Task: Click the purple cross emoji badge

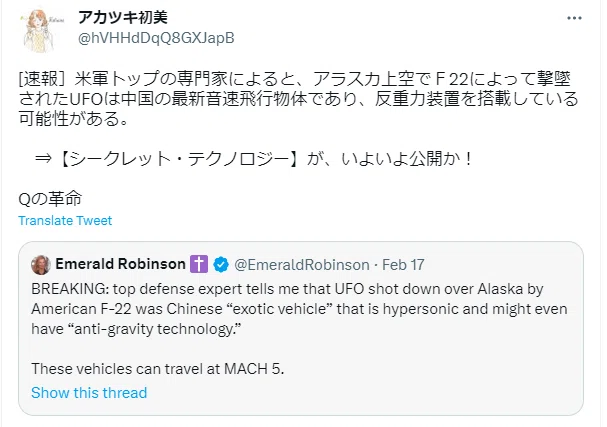Action: coord(199,264)
